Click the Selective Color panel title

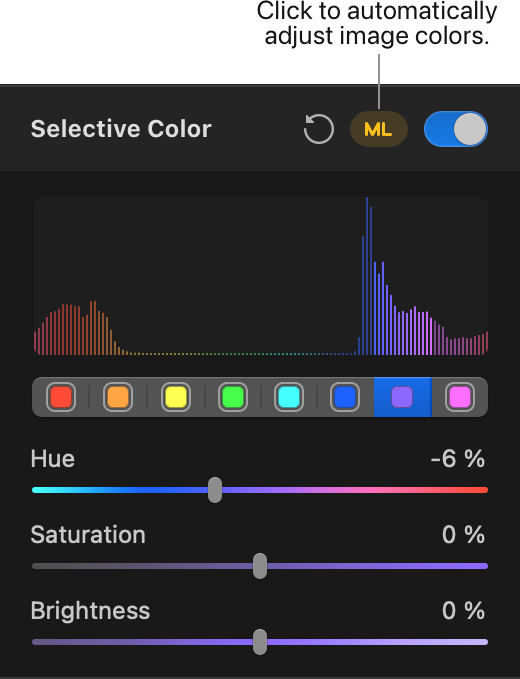(x=121, y=129)
